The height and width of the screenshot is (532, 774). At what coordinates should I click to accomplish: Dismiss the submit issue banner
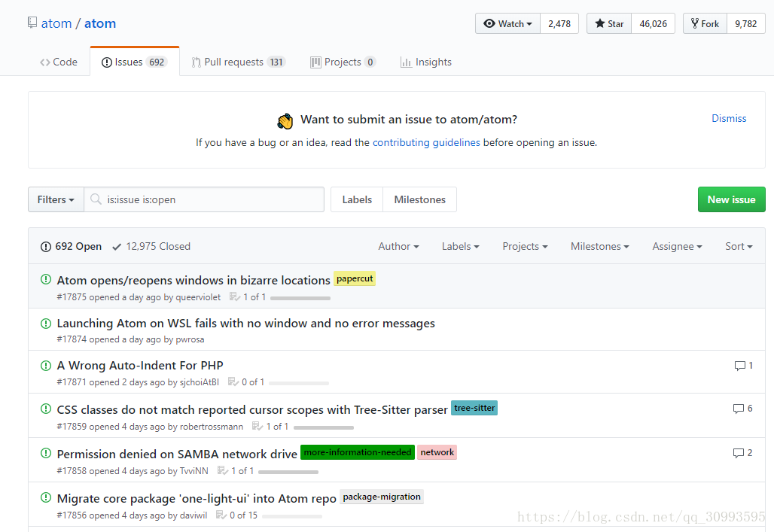click(x=729, y=118)
